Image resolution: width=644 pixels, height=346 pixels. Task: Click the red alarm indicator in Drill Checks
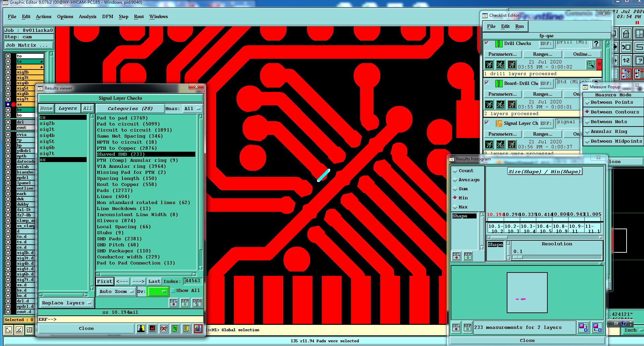point(599,64)
